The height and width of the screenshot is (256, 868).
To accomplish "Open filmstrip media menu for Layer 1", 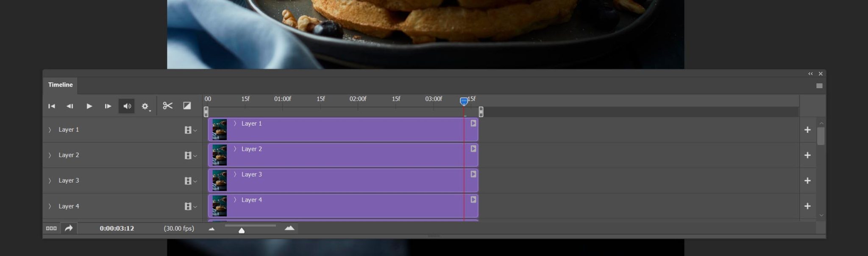I will pos(191,130).
